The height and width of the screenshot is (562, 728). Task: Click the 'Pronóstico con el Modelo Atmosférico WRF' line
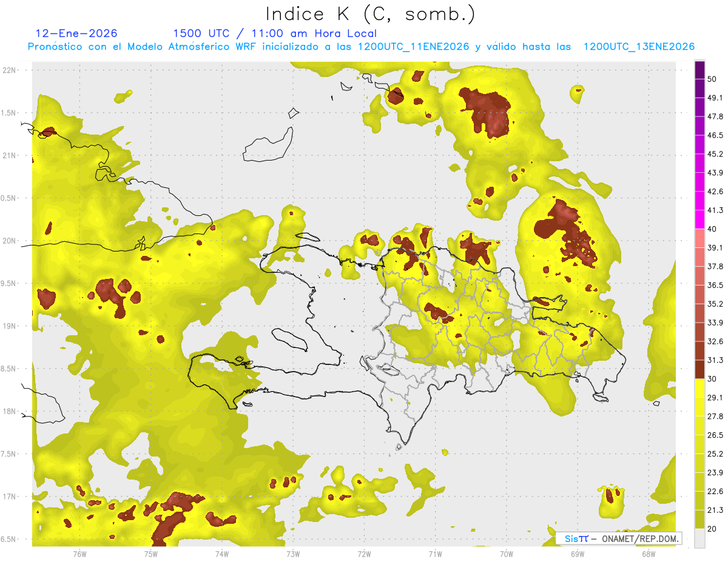[x=362, y=47]
